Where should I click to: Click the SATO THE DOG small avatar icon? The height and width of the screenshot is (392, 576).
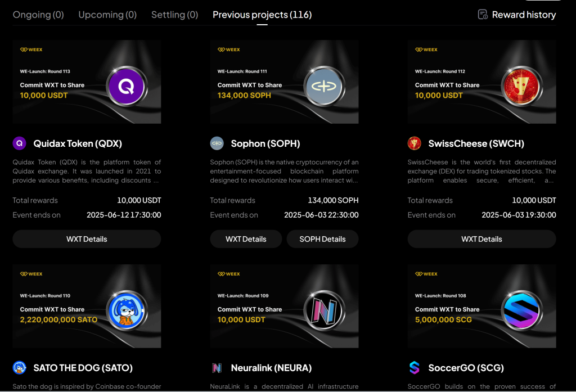(x=20, y=367)
